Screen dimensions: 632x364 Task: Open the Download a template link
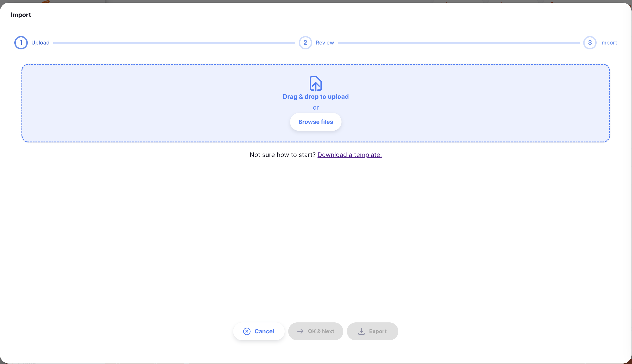(x=349, y=155)
